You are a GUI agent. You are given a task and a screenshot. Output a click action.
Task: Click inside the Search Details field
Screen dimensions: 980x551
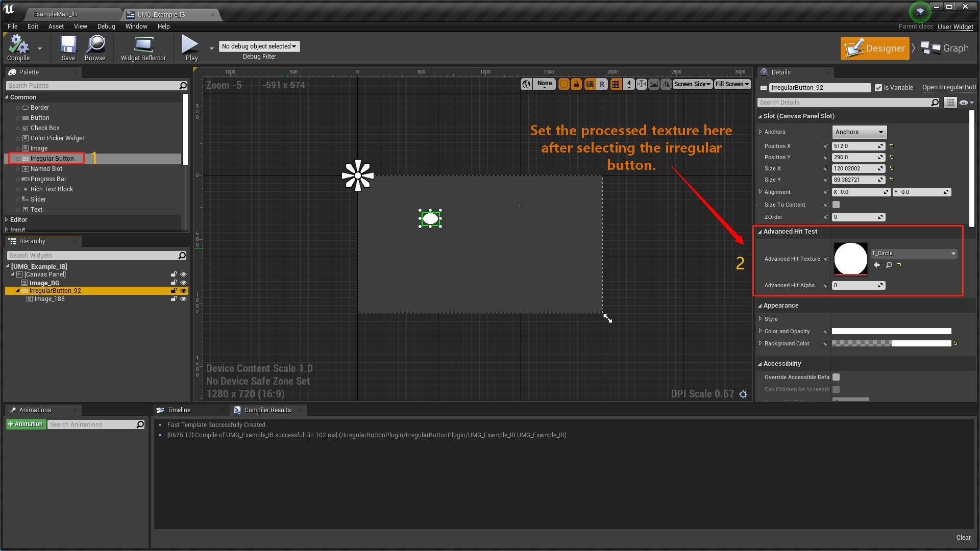(x=842, y=102)
